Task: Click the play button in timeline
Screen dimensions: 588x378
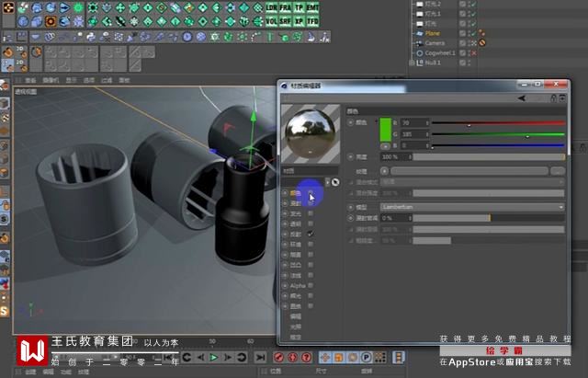Action: (214, 357)
